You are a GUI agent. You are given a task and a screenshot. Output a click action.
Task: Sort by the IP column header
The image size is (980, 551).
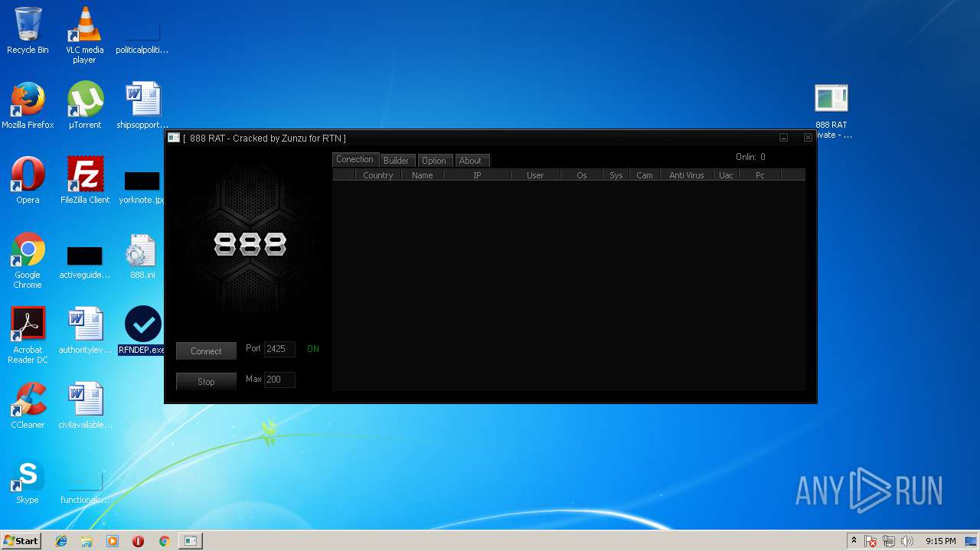(x=477, y=175)
